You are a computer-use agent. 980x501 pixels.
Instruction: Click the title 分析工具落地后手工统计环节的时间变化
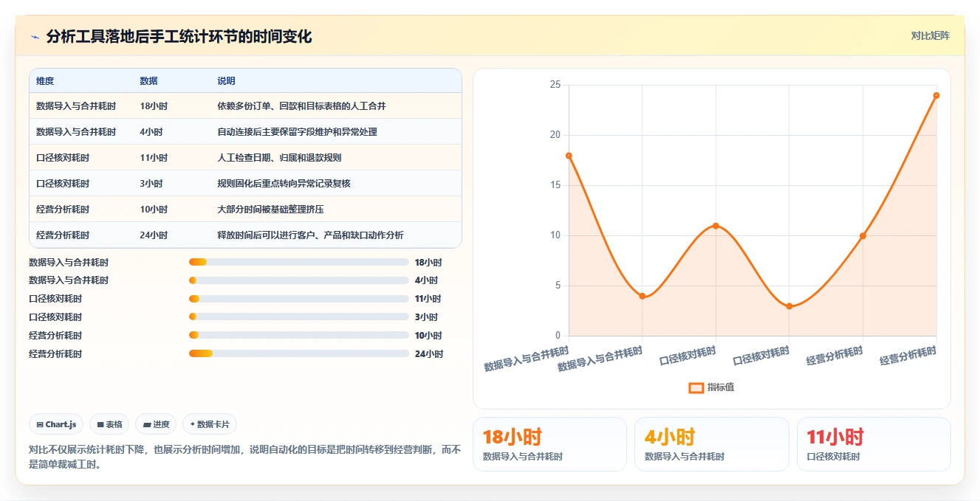179,36
